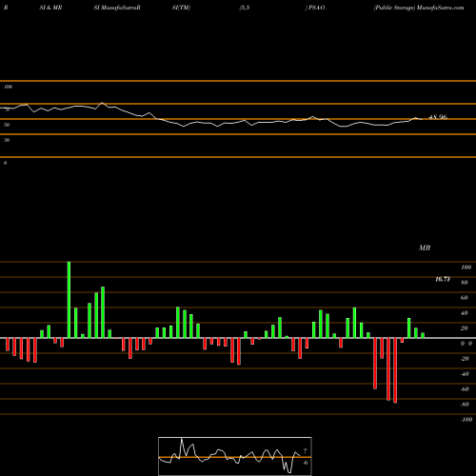Click the MR axis label 100 on right
This screenshot has height=476, width=476.
pyautogui.click(x=466, y=268)
